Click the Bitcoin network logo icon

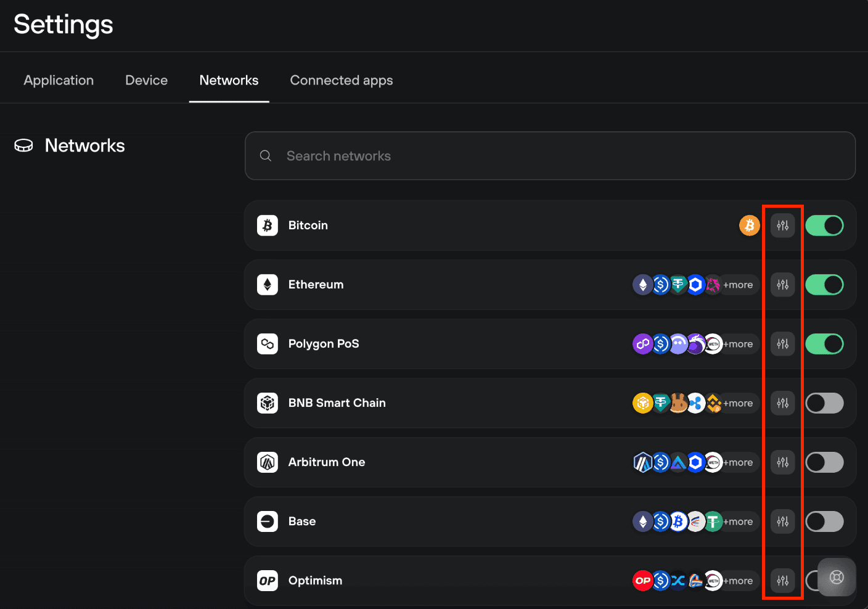(268, 226)
